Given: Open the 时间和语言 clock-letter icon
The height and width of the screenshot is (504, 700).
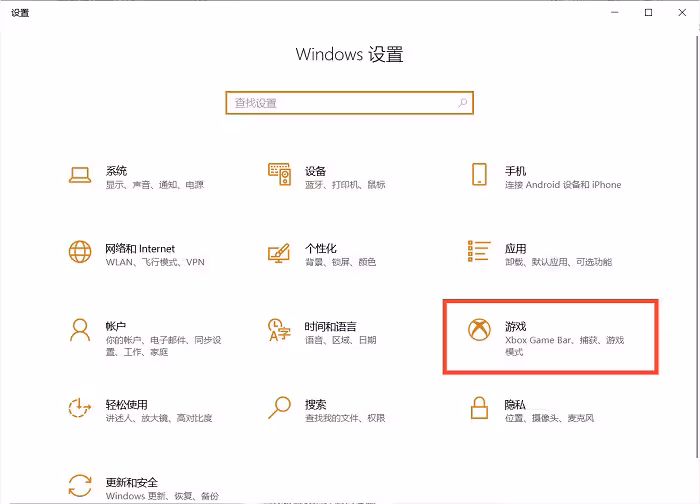Looking at the screenshot, I should point(279,329).
